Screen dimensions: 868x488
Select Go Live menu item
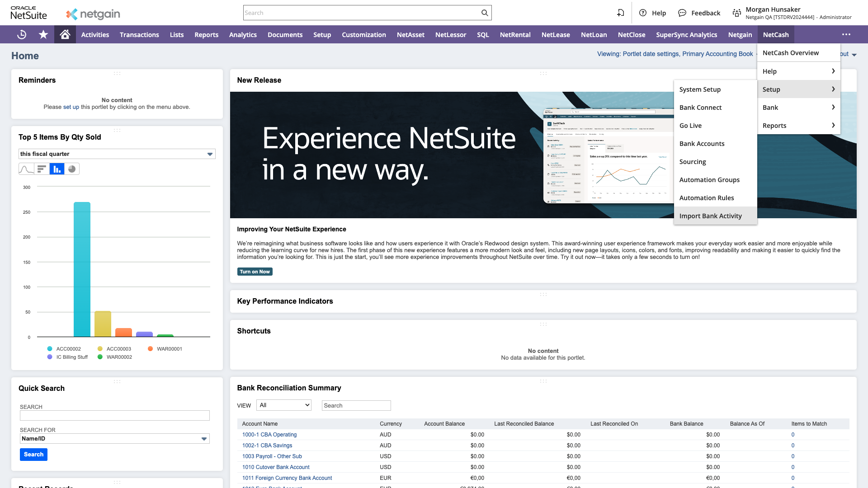(715, 126)
